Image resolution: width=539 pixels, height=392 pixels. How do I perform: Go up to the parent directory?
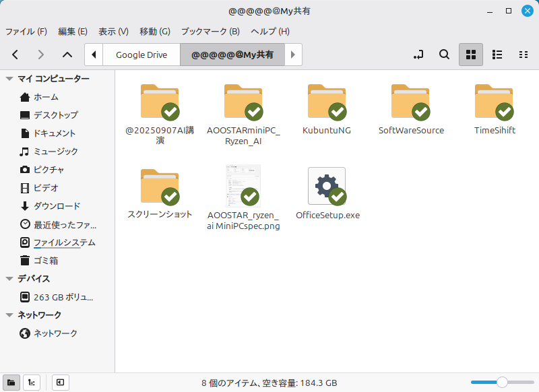67,55
